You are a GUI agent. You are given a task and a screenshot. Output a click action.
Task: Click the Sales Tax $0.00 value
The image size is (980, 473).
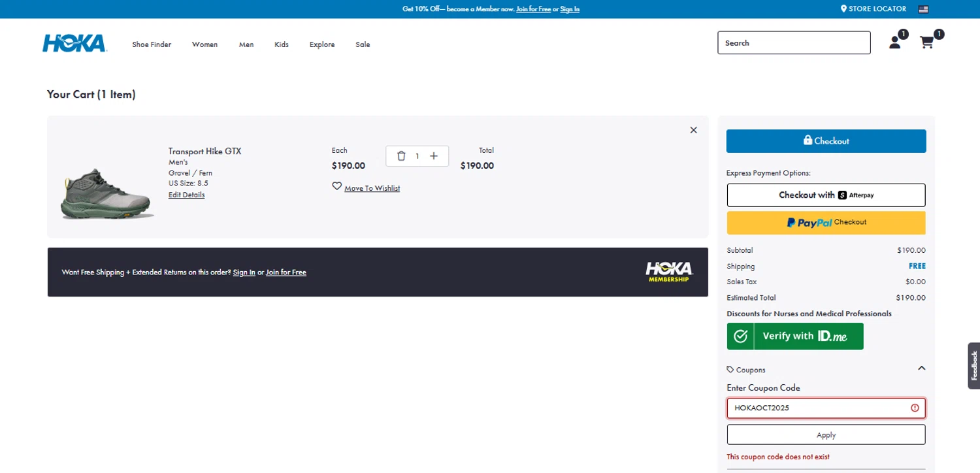click(x=915, y=282)
